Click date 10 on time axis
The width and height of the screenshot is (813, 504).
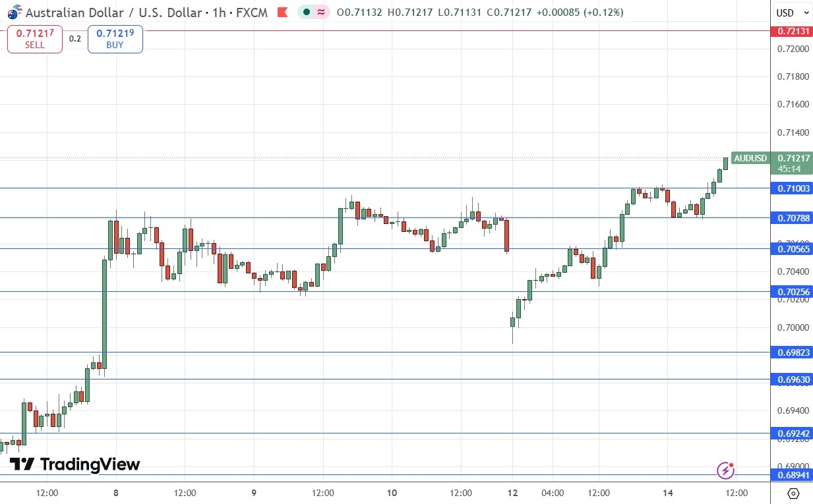(392, 493)
